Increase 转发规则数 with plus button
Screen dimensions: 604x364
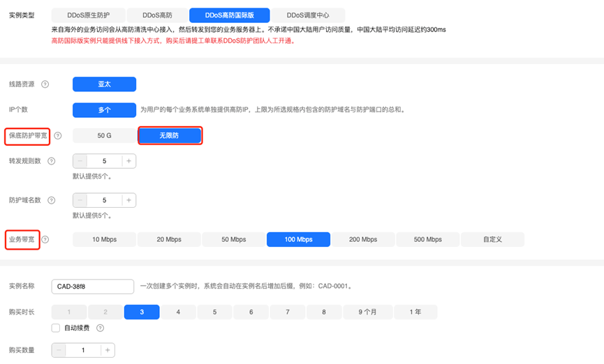pyautogui.click(x=128, y=161)
